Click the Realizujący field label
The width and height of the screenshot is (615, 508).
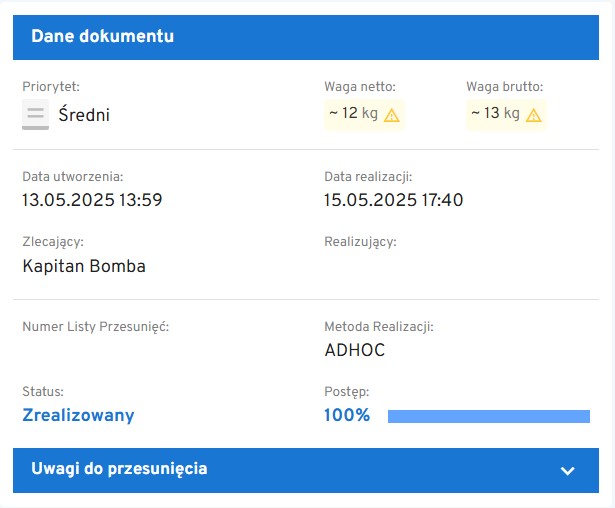(x=360, y=241)
